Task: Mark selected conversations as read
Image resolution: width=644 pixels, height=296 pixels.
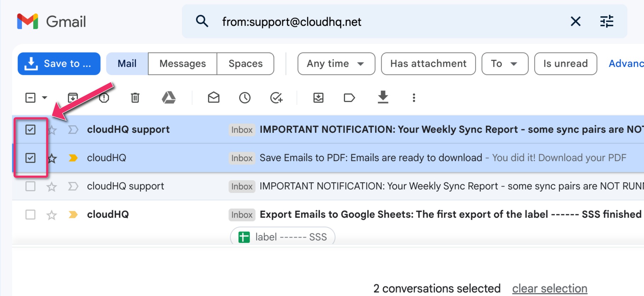Action: [x=214, y=97]
